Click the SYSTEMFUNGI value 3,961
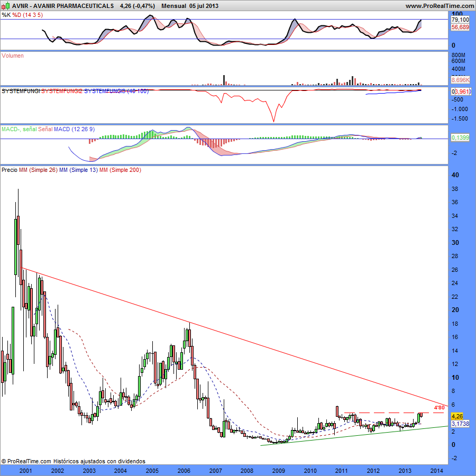 click(x=462, y=91)
